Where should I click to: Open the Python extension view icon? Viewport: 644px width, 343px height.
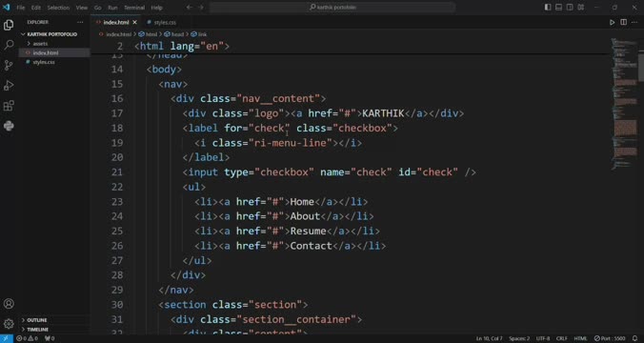pos(9,126)
